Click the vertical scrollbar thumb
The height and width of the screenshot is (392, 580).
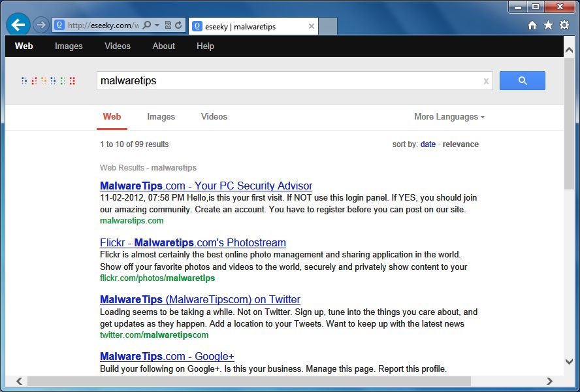(569, 123)
